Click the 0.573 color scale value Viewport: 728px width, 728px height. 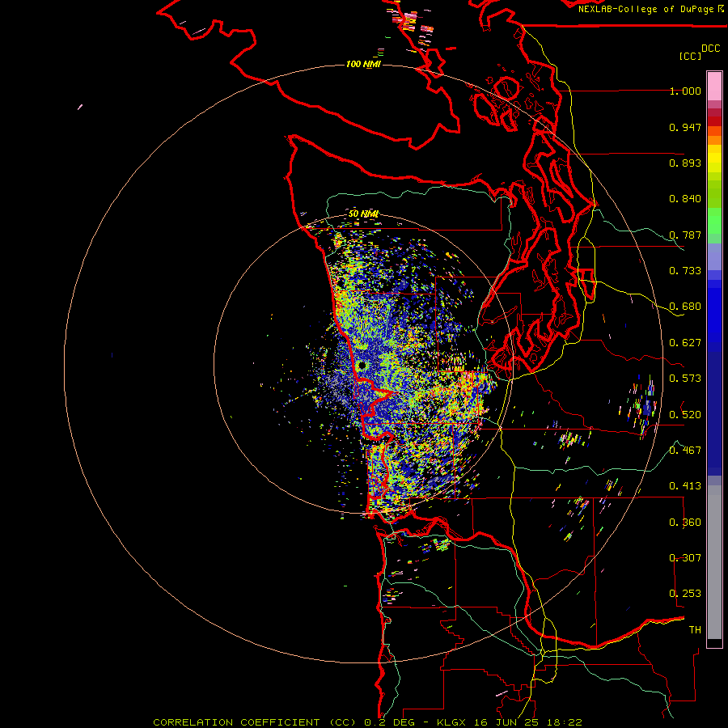click(x=685, y=379)
